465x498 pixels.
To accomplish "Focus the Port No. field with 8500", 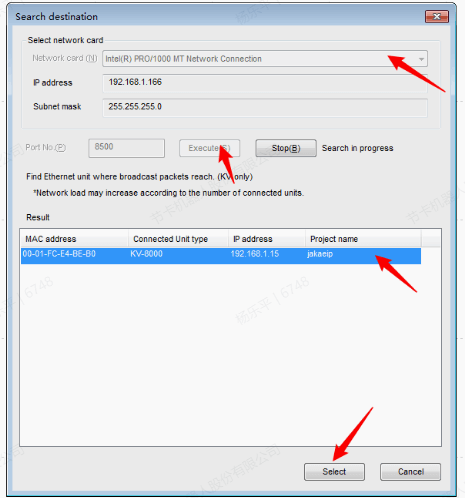I will [126, 148].
